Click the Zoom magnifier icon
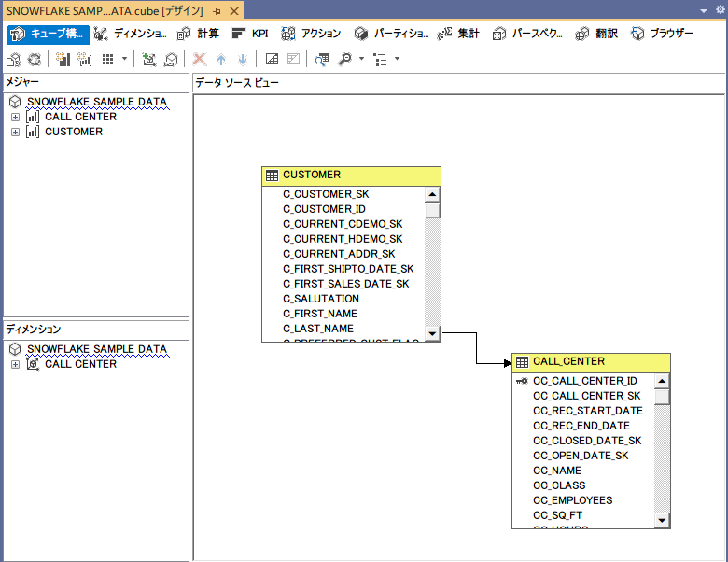 (345, 60)
